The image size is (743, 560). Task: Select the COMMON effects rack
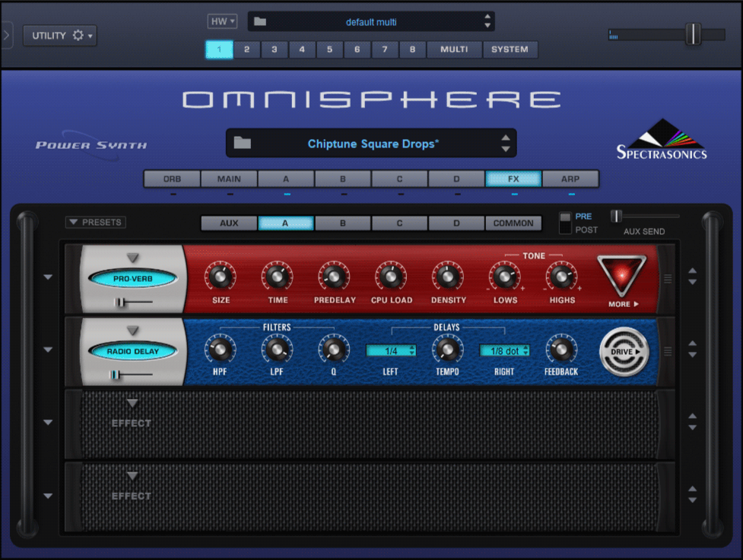tap(513, 223)
